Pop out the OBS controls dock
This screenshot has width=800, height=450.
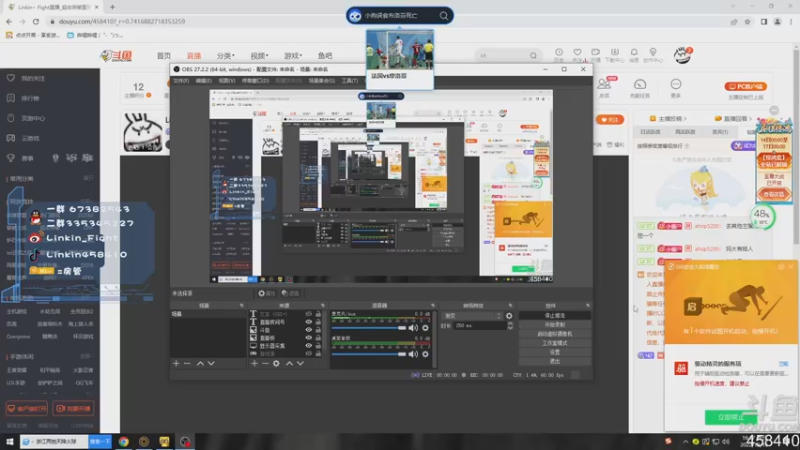coord(588,305)
